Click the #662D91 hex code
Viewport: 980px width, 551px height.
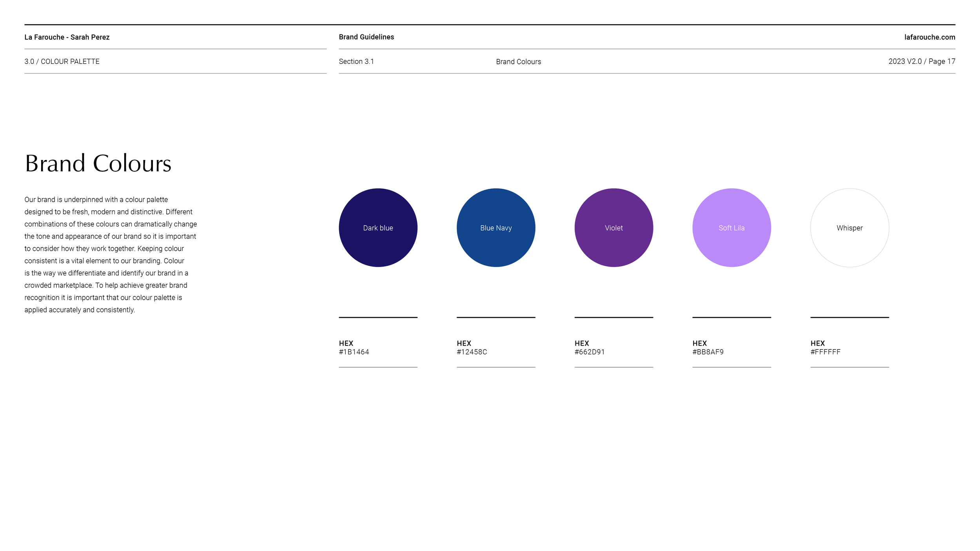point(589,352)
